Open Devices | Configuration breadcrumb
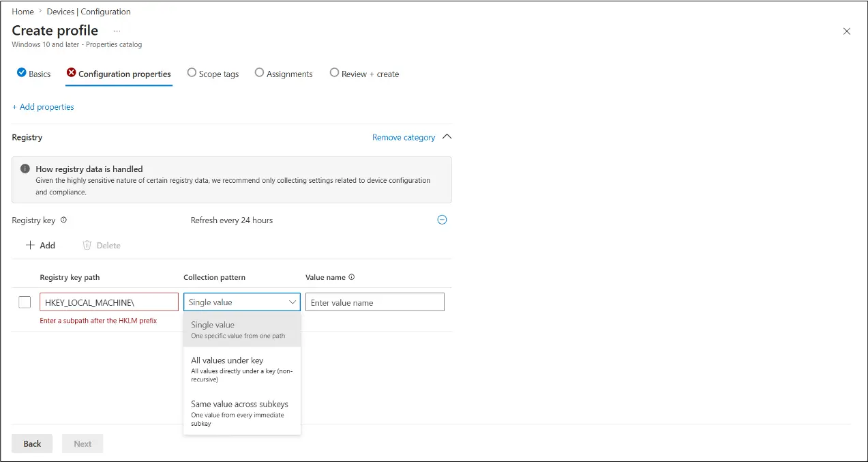 click(89, 12)
